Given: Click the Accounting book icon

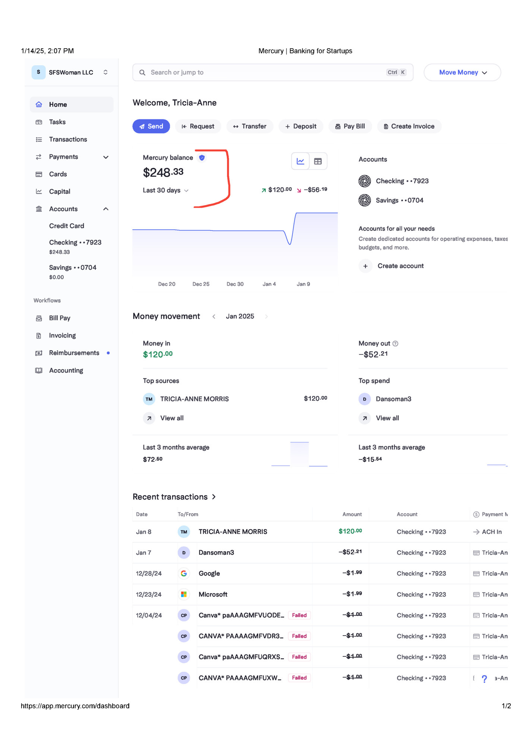Looking at the screenshot, I should pyautogui.click(x=39, y=370).
